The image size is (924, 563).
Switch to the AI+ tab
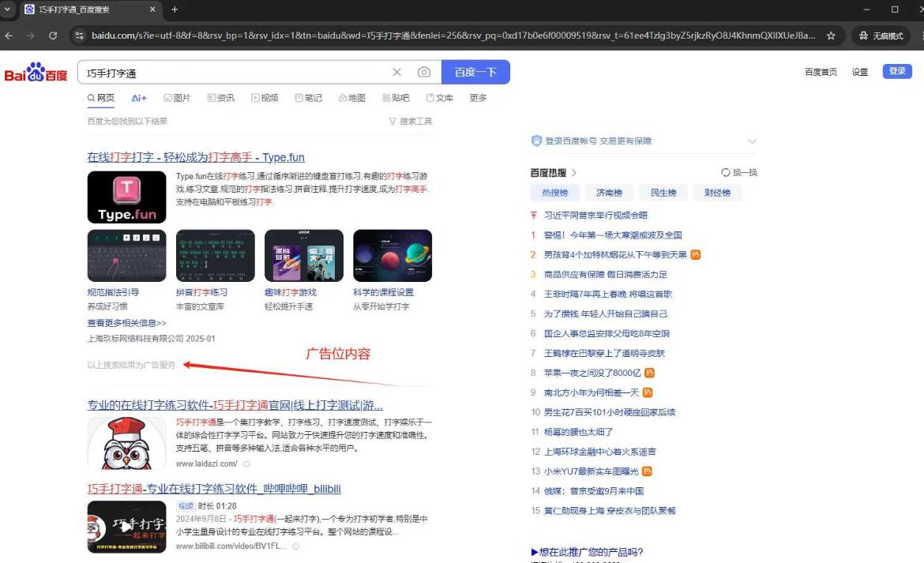138,98
